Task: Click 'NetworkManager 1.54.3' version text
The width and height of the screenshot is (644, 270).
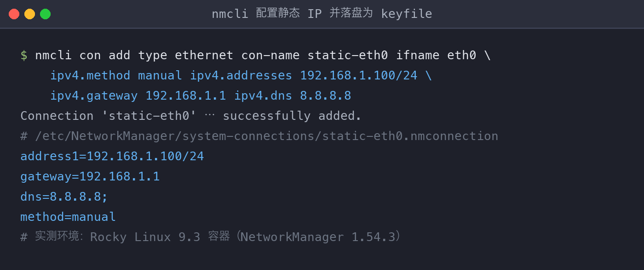Action: [318, 237]
